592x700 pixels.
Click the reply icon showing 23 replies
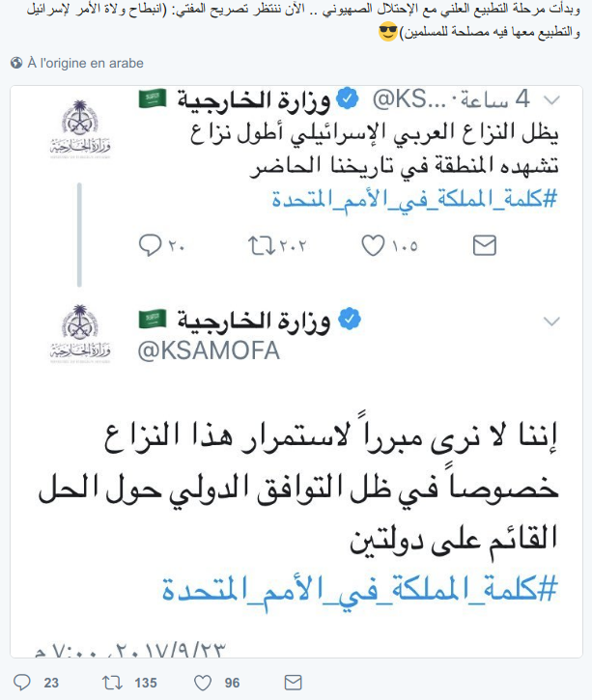(20, 683)
